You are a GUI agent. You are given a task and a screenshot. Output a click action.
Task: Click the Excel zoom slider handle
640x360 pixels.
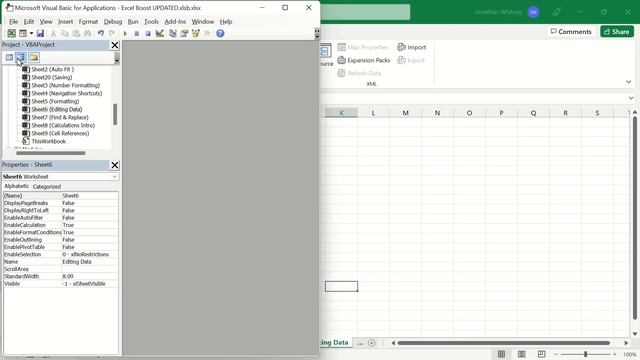point(585,354)
